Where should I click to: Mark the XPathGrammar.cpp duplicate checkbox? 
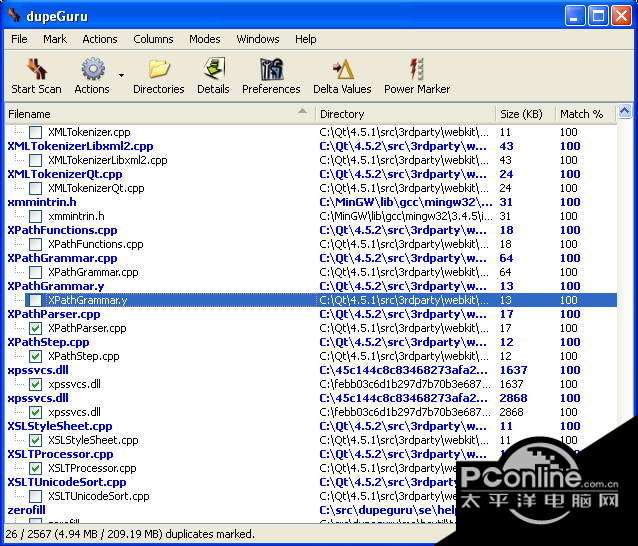36,272
